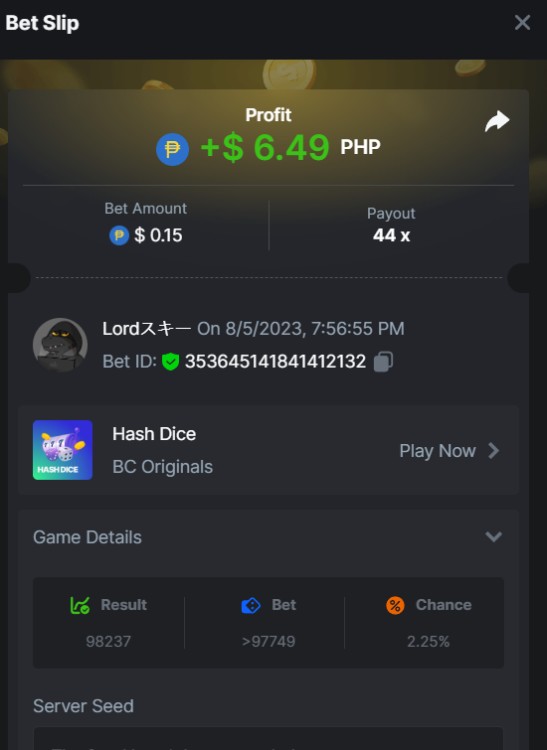Click the blue Bet dice icon
The width and height of the screenshot is (547, 750).
click(x=251, y=606)
